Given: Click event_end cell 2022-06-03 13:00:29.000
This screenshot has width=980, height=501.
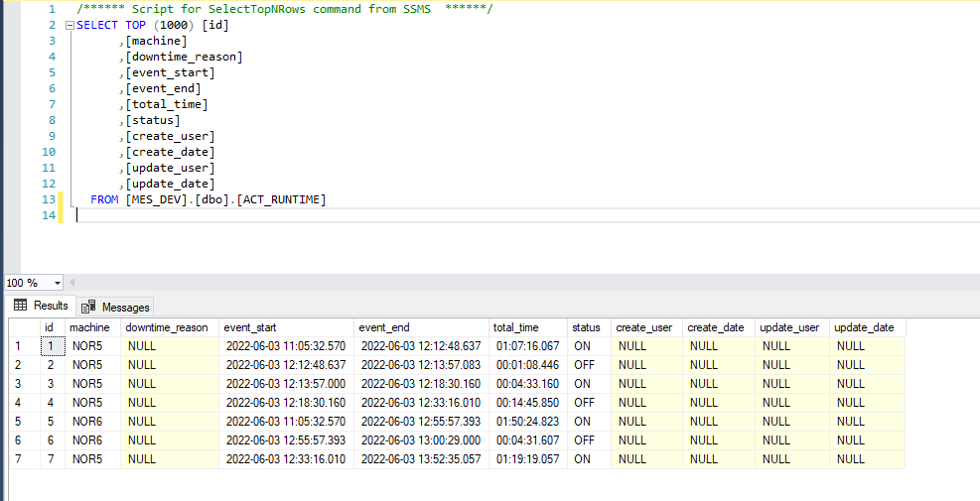Looking at the screenshot, I should click(x=421, y=440).
